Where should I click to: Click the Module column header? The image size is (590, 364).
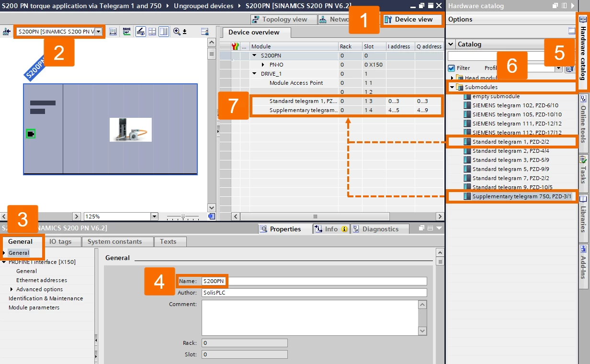click(293, 46)
